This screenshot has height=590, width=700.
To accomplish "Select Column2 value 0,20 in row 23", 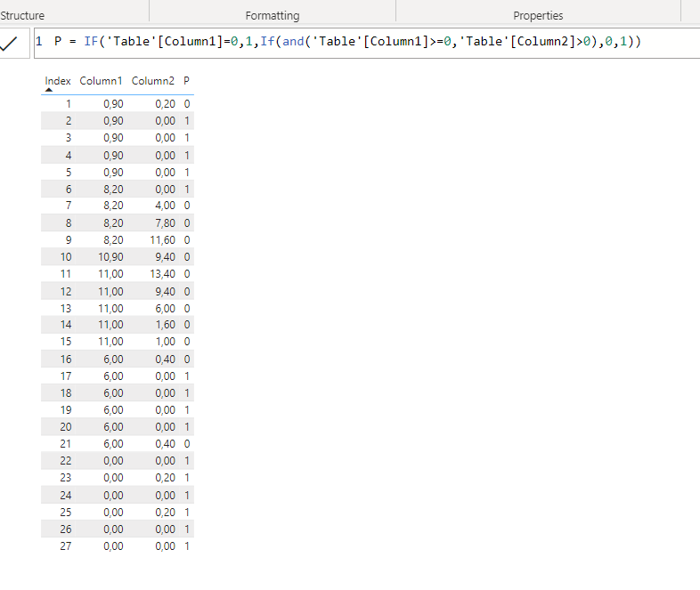I will tap(165, 478).
